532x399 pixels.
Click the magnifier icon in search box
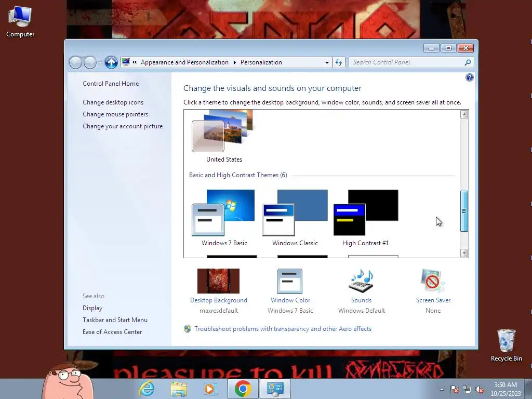tap(468, 62)
